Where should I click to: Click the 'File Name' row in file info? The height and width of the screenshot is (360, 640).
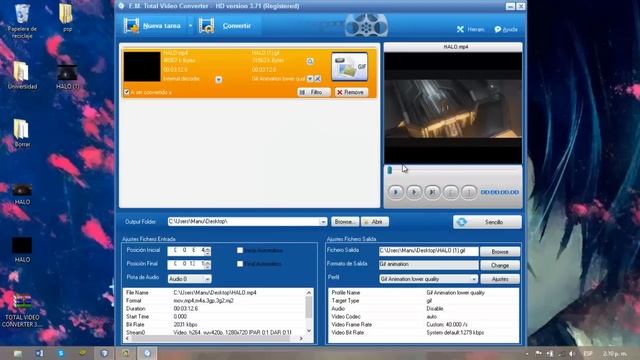pos(214,293)
